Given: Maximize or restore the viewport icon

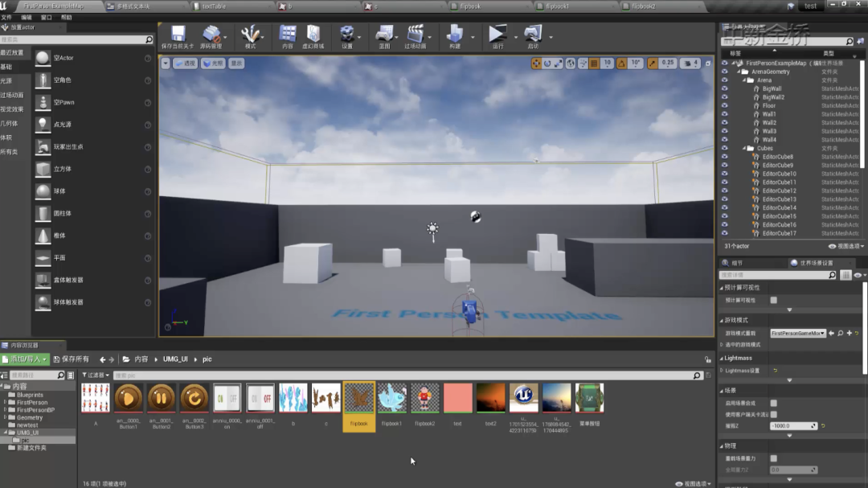Looking at the screenshot, I should 707,64.
